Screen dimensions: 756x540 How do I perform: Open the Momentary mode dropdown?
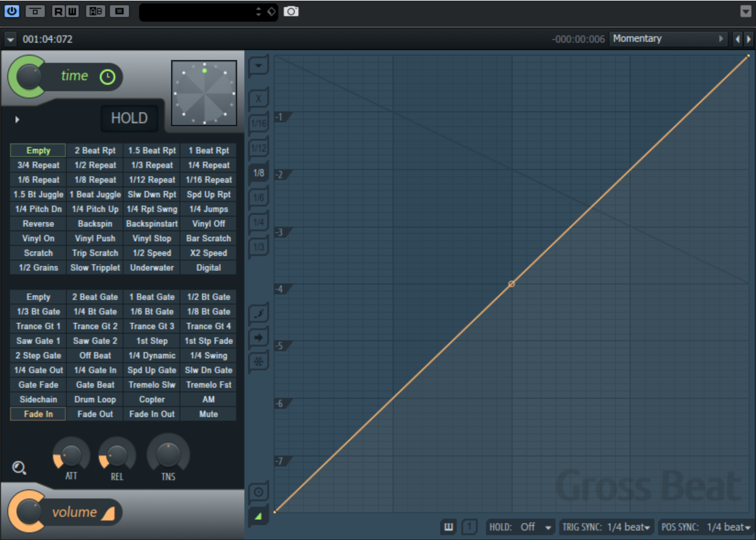pyautogui.click(x=668, y=38)
